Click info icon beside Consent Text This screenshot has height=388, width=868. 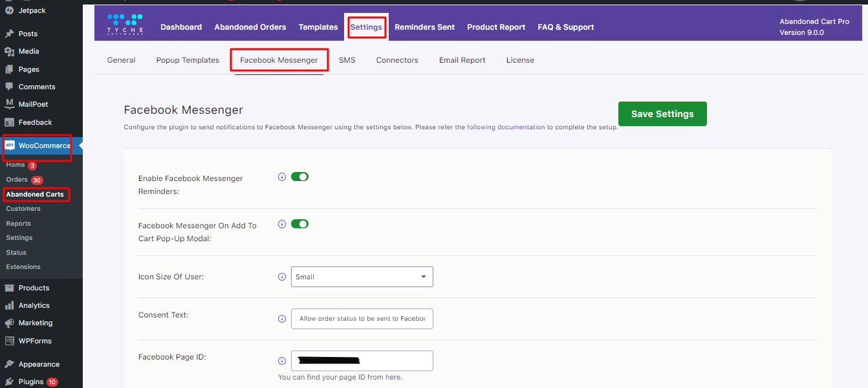click(282, 319)
